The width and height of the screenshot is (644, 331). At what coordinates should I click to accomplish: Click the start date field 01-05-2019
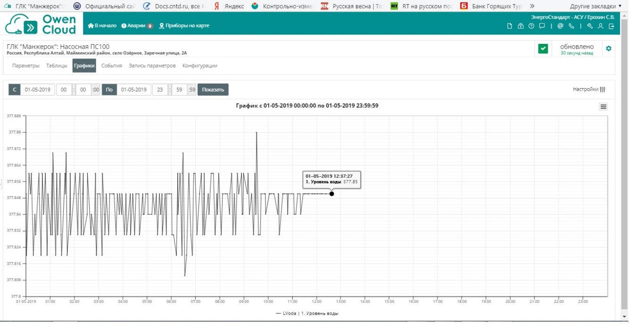click(38, 90)
